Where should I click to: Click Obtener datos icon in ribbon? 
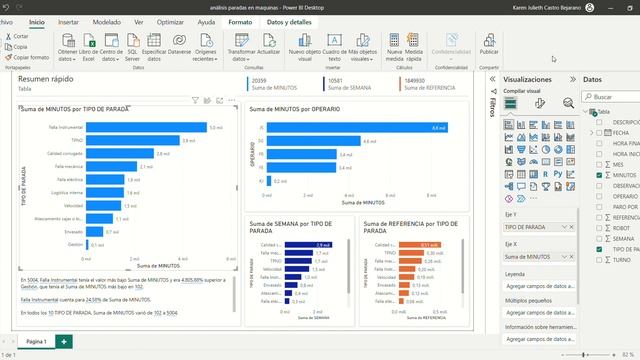click(68, 41)
